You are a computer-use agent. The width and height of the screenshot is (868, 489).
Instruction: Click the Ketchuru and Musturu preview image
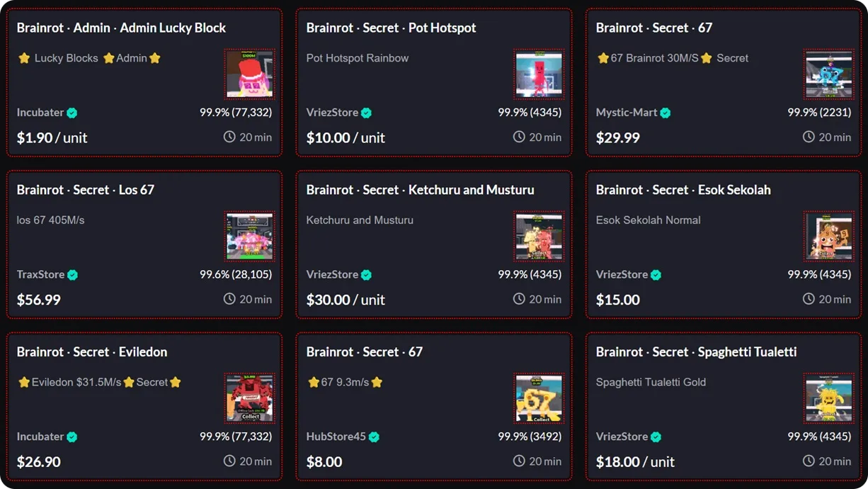click(539, 236)
